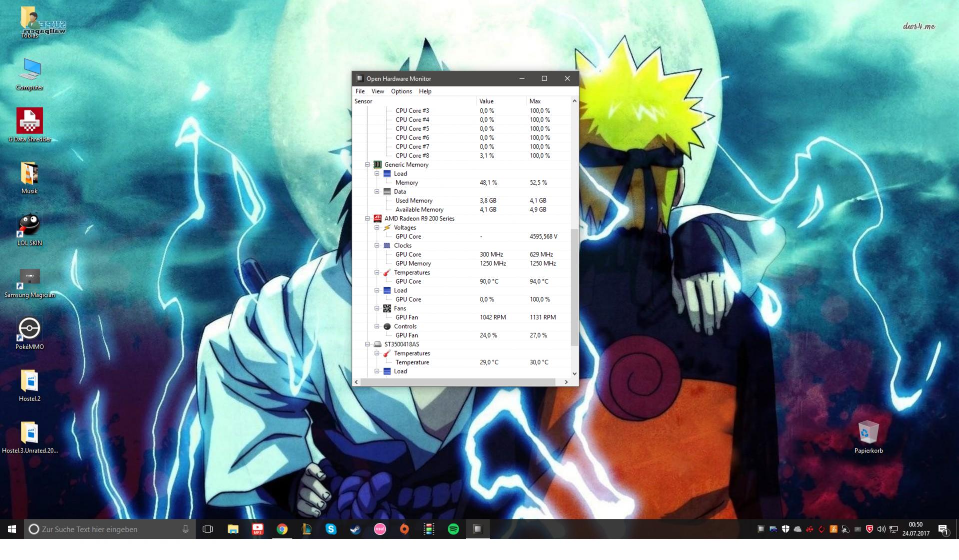Image resolution: width=959 pixels, height=560 pixels.
Task: Open Spotify from the taskbar
Action: 453,529
